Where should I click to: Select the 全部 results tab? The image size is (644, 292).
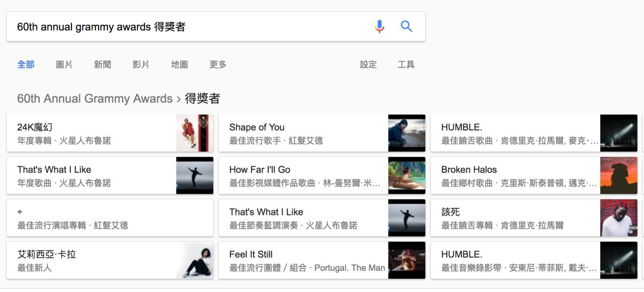point(26,64)
